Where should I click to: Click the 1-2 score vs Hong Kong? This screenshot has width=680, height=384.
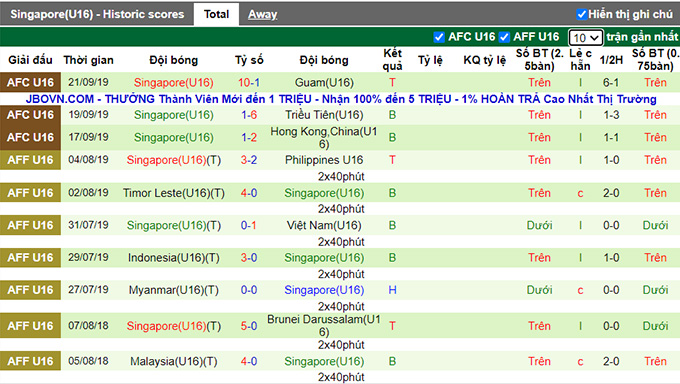tap(249, 138)
